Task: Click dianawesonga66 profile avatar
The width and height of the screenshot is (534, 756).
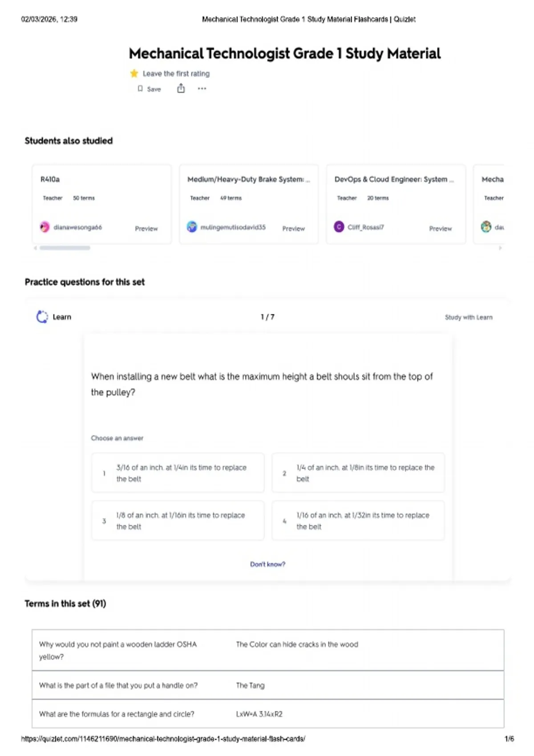Action: 45,227
